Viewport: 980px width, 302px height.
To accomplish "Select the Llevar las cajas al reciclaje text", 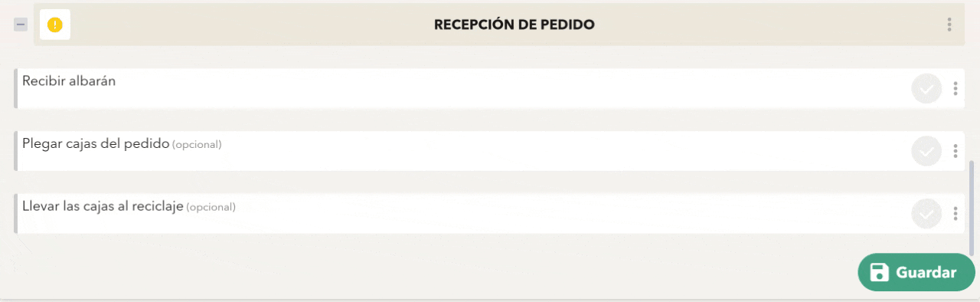I will [103, 206].
